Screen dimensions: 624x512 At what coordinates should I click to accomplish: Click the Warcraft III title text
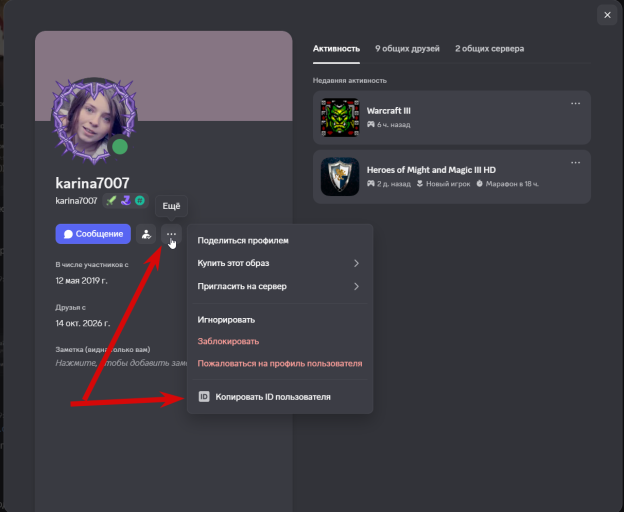click(x=388, y=111)
